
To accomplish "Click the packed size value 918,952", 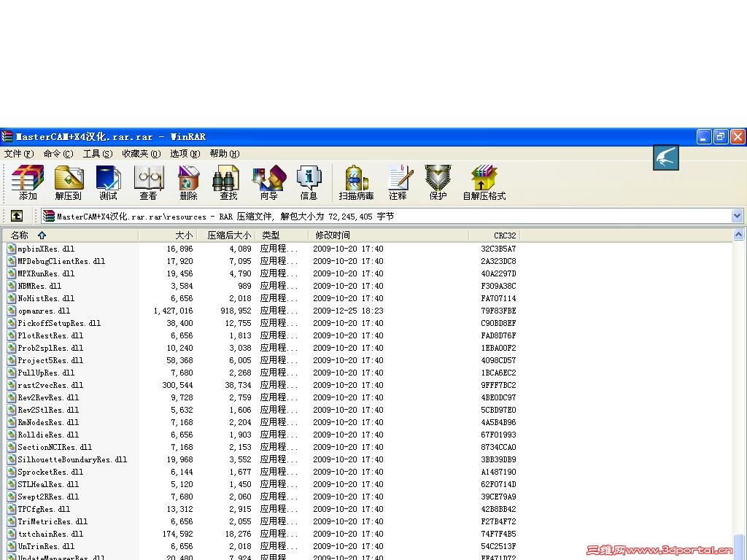I will coord(236,311).
